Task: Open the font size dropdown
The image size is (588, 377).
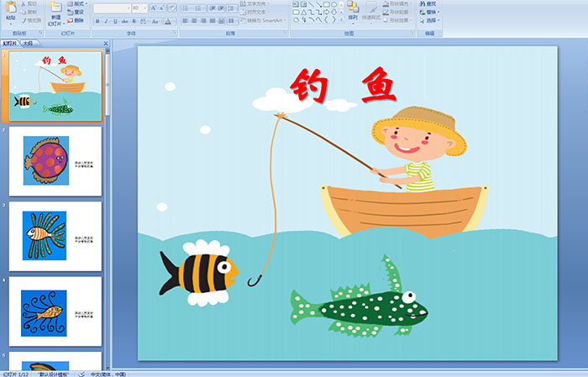Action: (x=144, y=8)
